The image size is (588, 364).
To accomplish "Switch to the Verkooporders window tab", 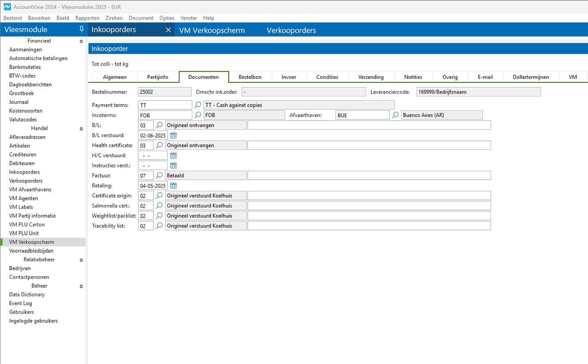I will [x=291, y=30].
